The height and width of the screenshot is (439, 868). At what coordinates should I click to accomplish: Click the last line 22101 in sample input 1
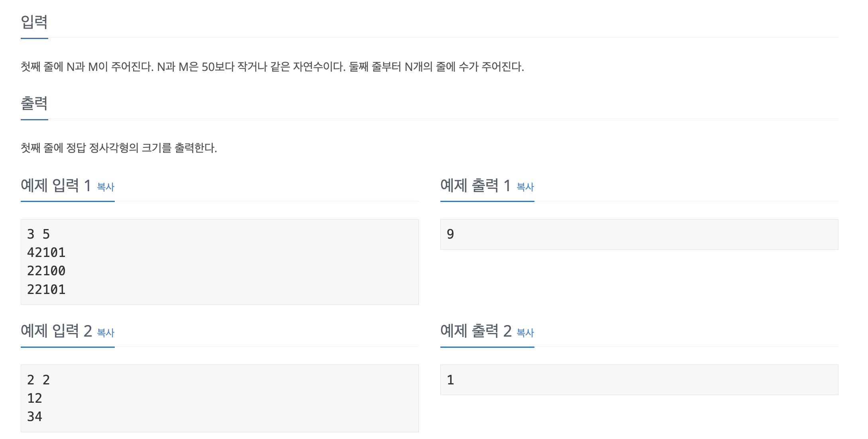click(46, 290)
